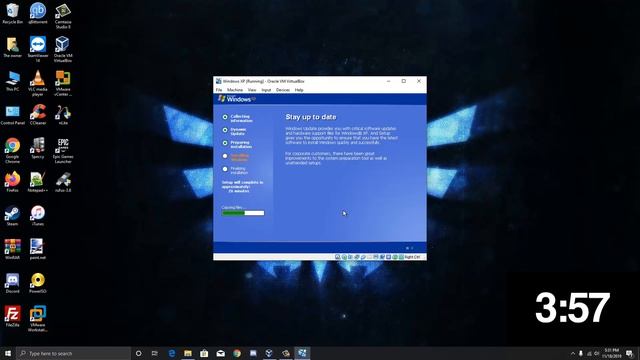Select Epic Games Launcher shortcut
Viewport: 640px width, 360px height.
(63, 150)
